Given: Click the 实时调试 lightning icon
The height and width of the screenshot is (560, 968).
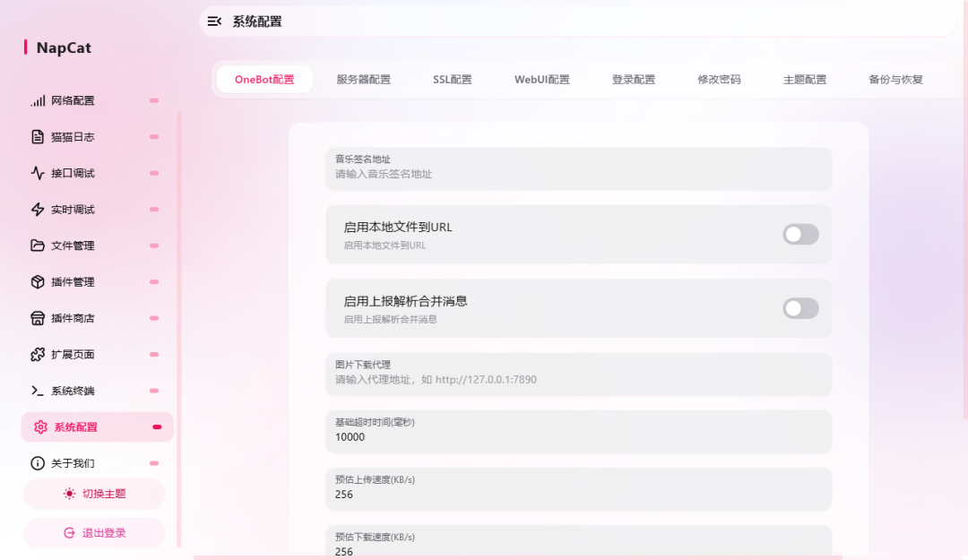Looking at the screenshot, I should pos(38,209).
